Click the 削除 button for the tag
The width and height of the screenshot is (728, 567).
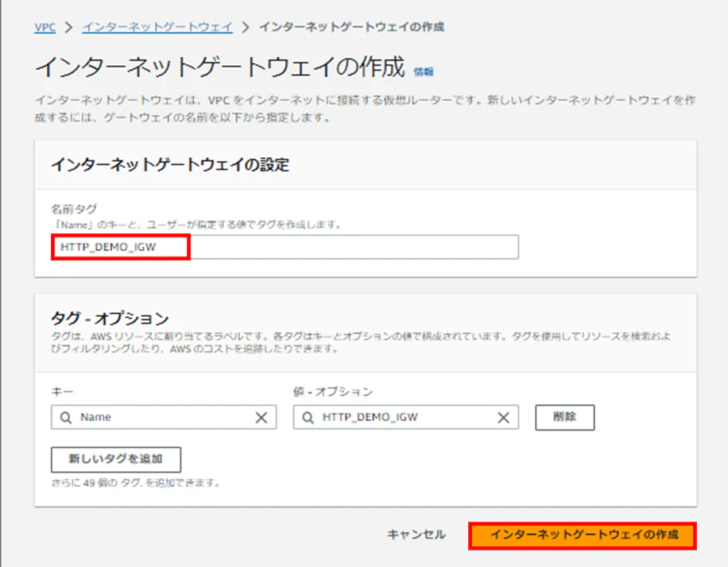(x=564, y=417)
